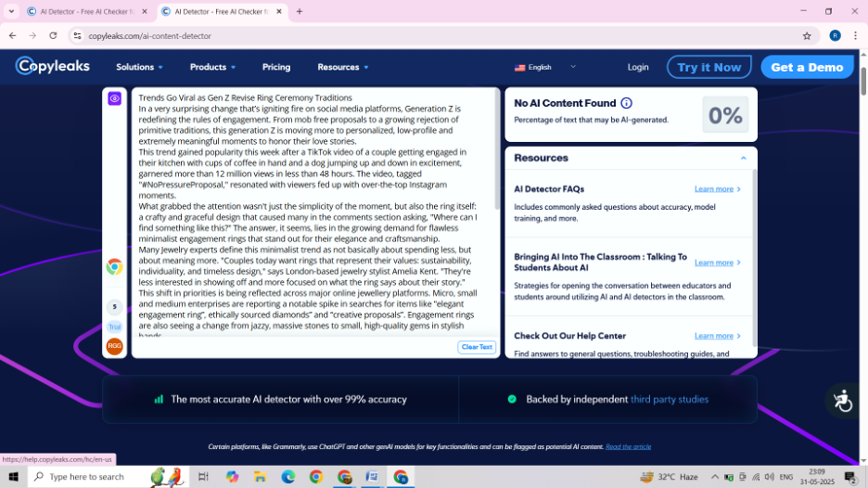Click the Get a Demo button
Image resolution: width=868 pixels, height=488 pixels.
click(x=807, y=67)
